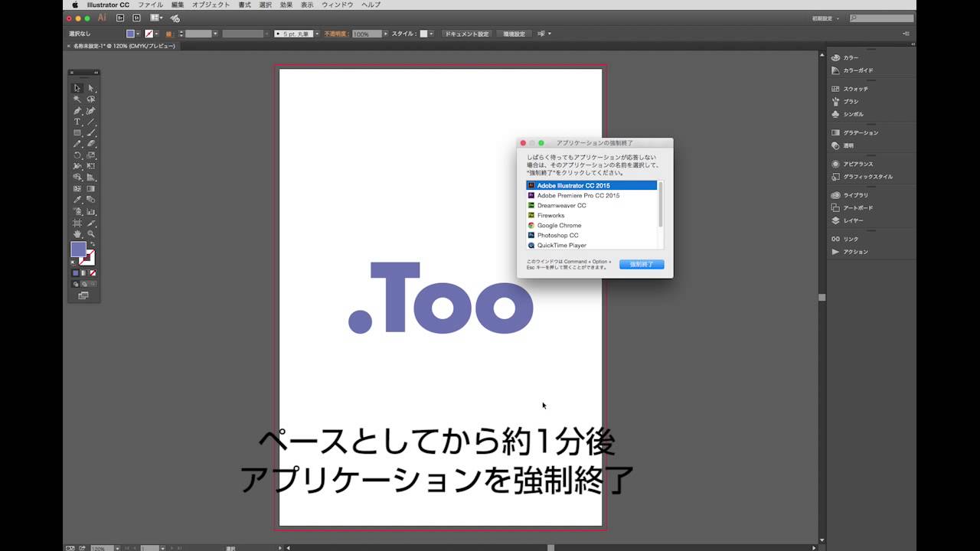Select the Artboard tool
The image size is (980, 551).
click(x=77, y=223)
